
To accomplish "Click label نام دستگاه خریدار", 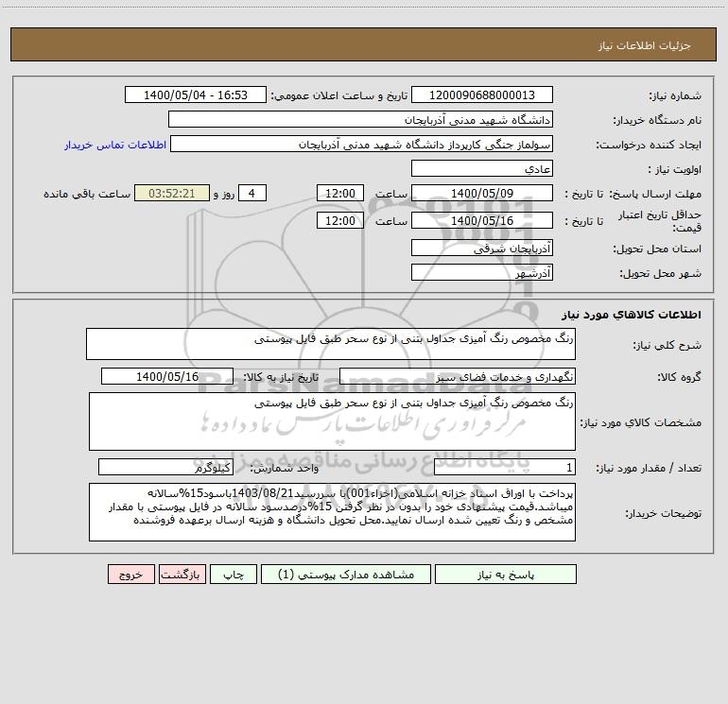I will pos(657,120).
